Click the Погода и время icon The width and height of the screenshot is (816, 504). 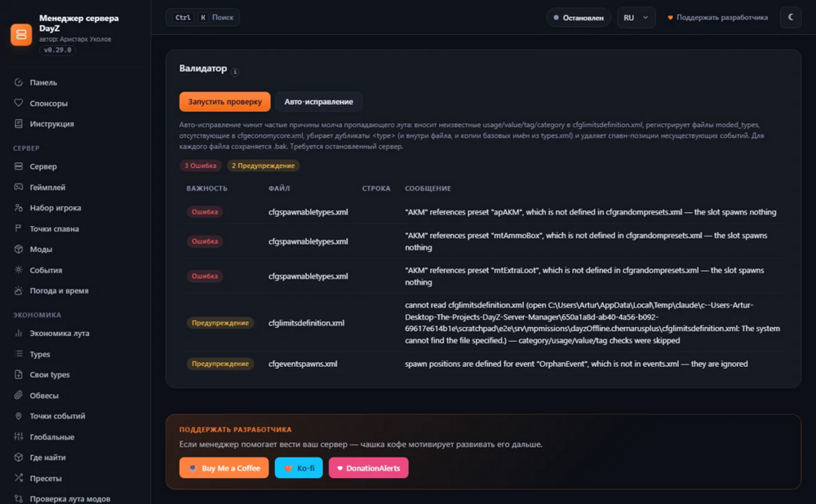19,291
